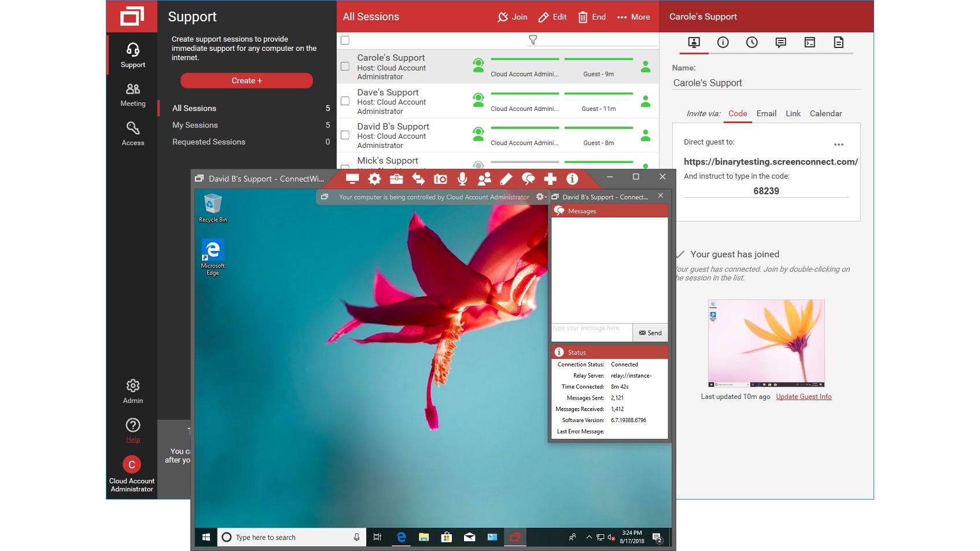This screenshot has width=980, height=551.
Task: Open the camera screenshot tool in session toolbar
Action: pos(440,179)
